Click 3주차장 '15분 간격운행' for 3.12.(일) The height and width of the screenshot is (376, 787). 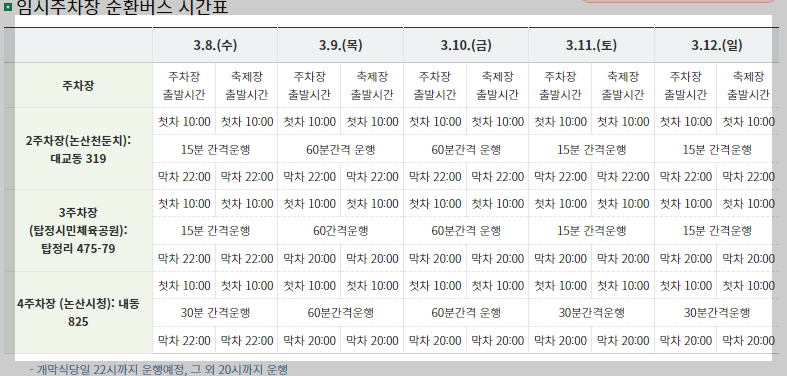pyautogui.click(x=717, y=231)
